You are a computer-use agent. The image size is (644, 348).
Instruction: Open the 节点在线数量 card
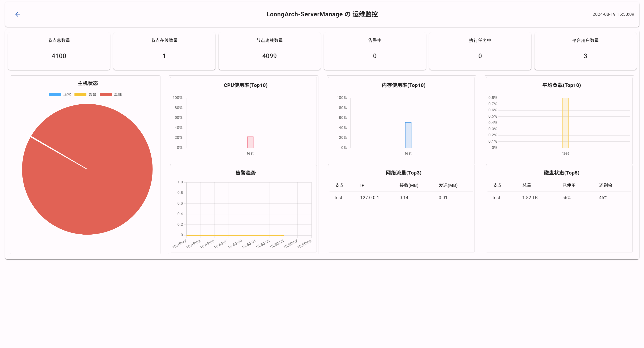pos(164,51)
